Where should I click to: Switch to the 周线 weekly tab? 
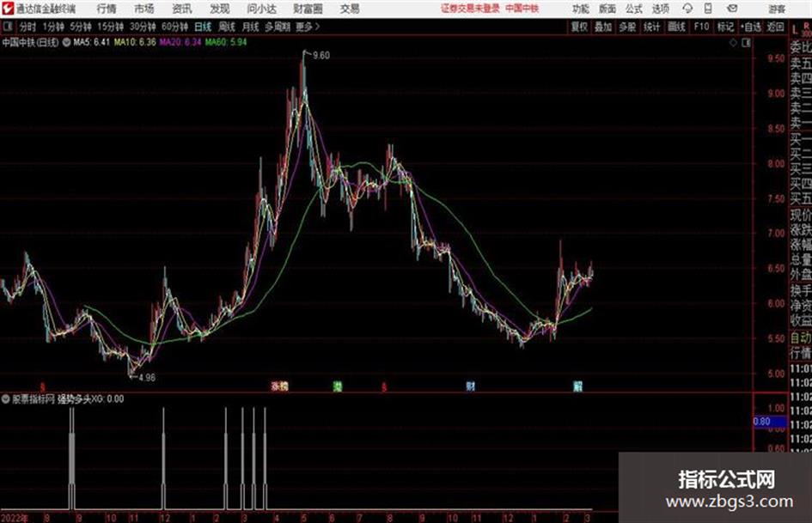[227, 27]
